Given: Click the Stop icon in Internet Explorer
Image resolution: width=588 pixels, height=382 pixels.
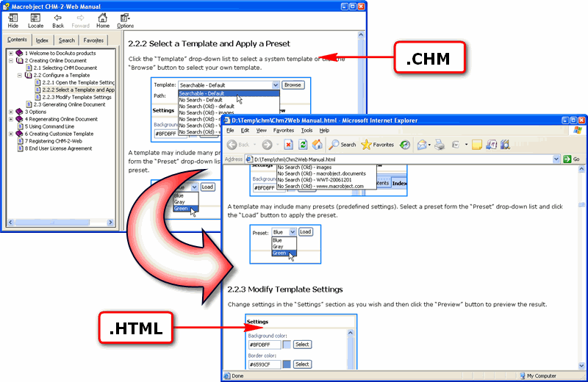Looking at the screenshot, I should click(x=288, y=145).
